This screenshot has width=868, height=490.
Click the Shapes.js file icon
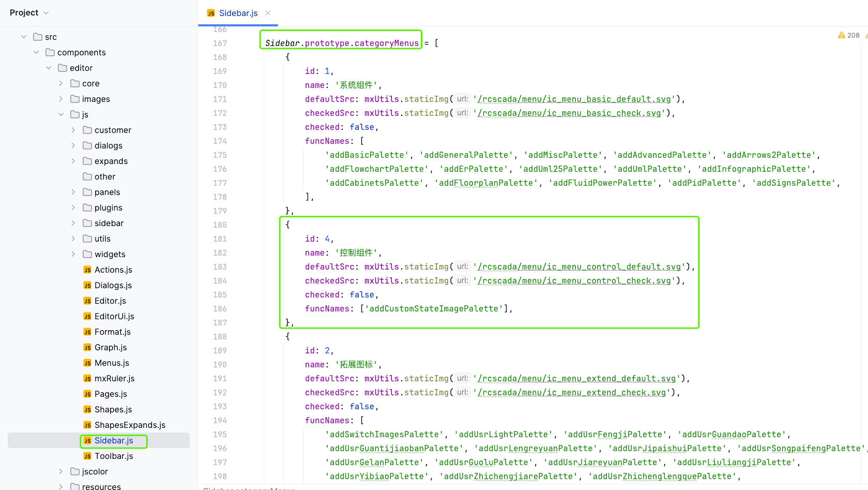coord(87,409)
